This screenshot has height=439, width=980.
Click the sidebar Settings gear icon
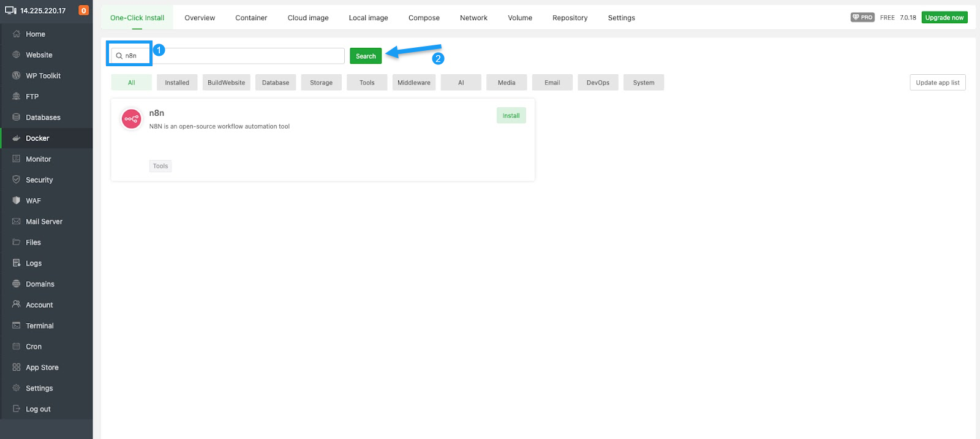pos(17,388)
